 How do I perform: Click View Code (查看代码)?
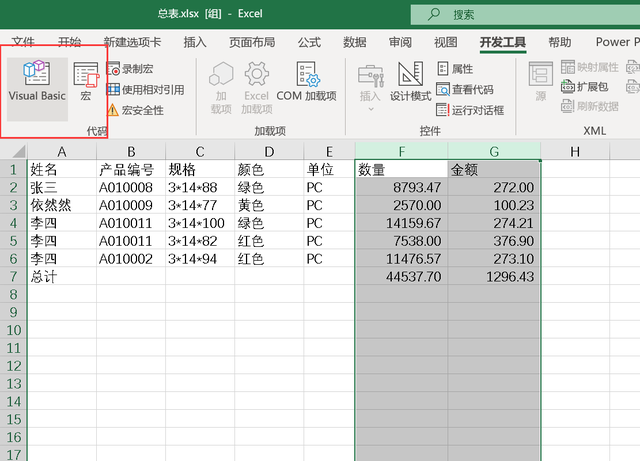coord(465,89)
